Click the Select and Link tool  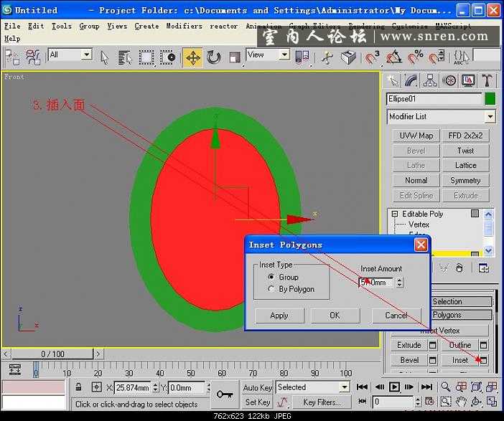pyautogui.click(x=12, y=57)
